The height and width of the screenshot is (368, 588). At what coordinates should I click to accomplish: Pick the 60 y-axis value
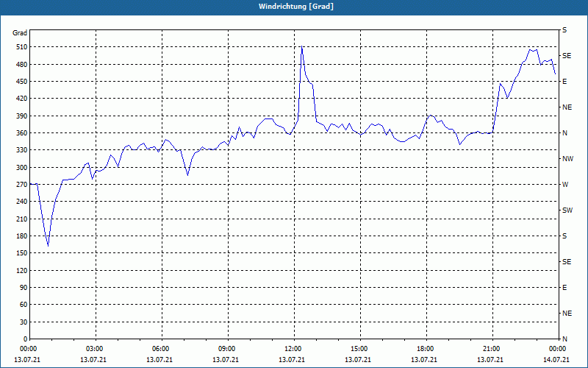pos(24,305)
